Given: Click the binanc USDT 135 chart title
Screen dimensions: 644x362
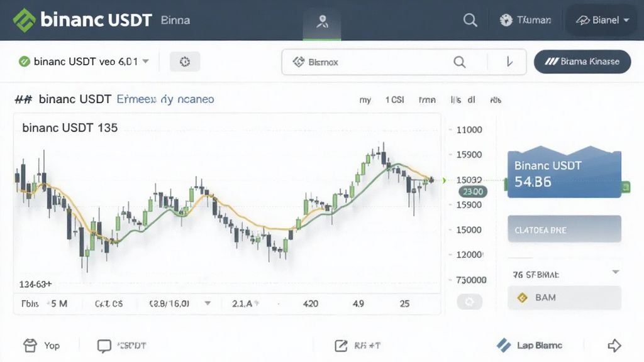Looking at the screenshot, I should (70, 128).
